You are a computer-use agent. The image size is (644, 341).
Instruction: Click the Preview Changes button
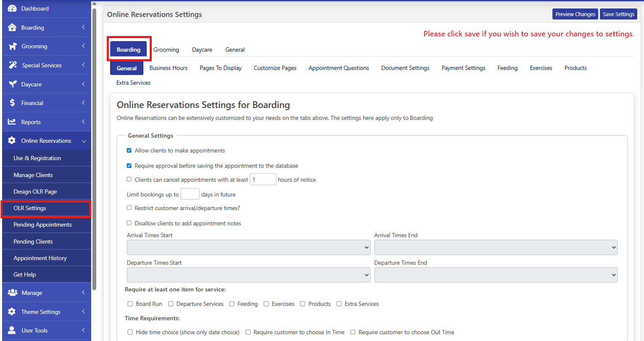(x=575, y=14)
